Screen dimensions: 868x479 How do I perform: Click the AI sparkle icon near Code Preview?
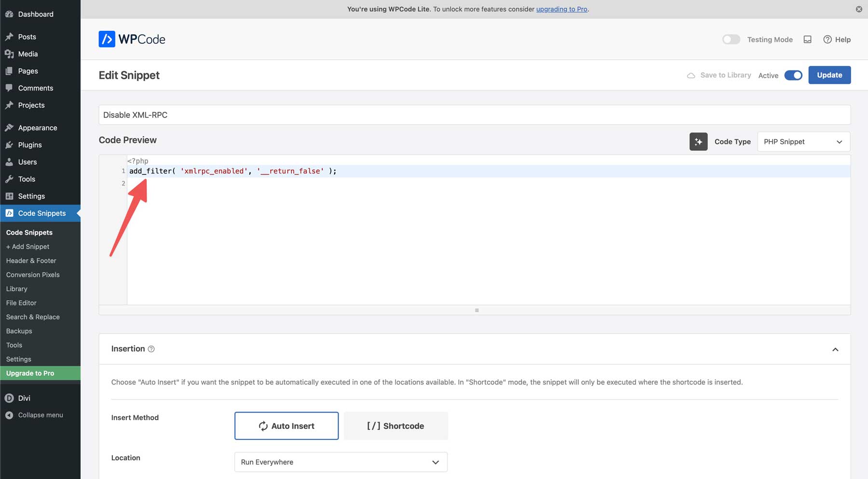point(698,141)
